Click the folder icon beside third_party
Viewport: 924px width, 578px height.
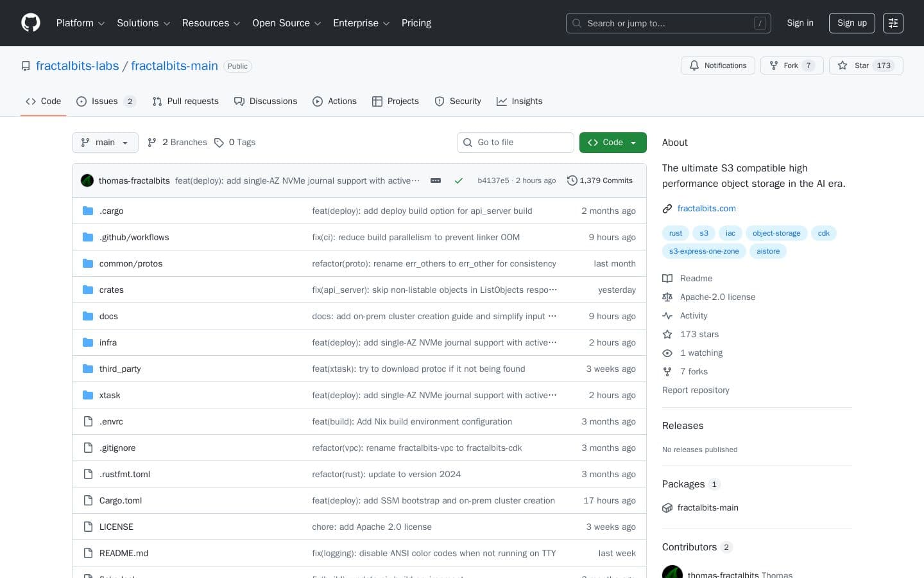click(x=88, y=369)
